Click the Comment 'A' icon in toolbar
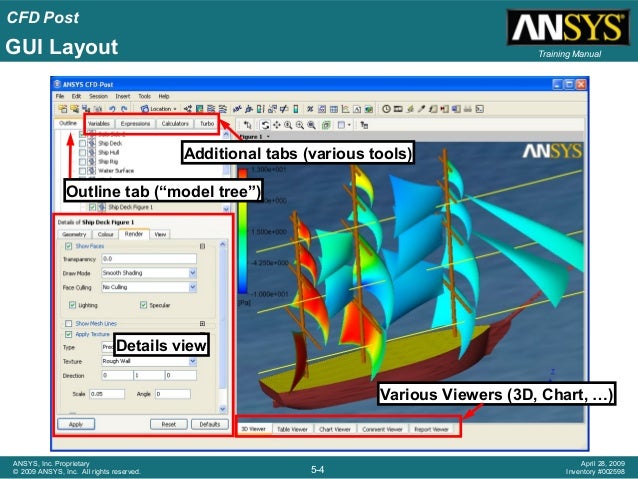Viewport: 638px width, 479px height. (x=357, y=109)
